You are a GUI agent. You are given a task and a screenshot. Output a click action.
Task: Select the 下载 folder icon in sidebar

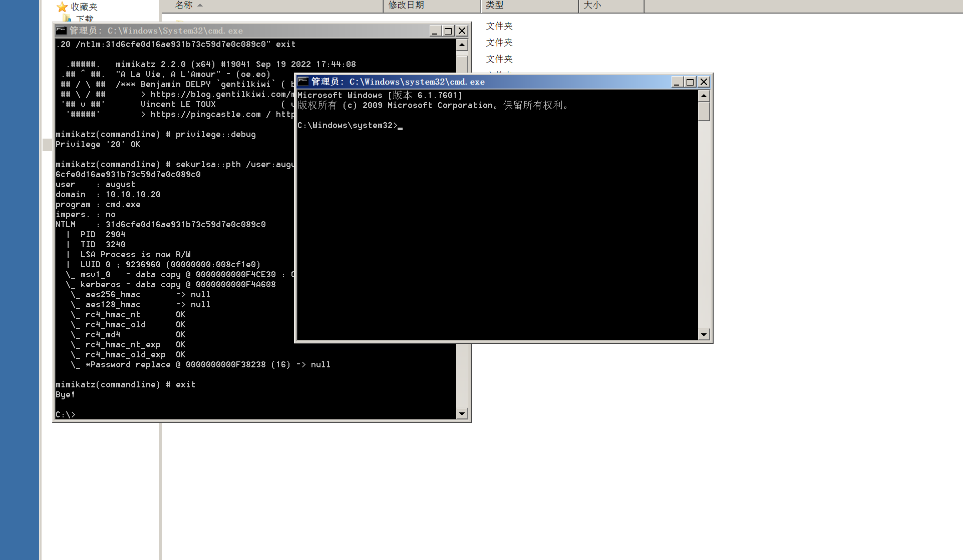coord(68,19)
